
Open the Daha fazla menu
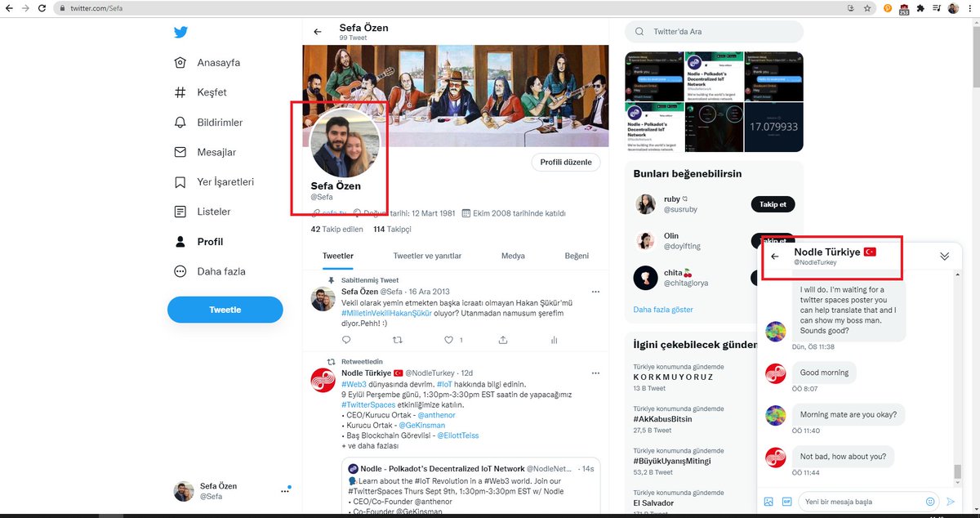[x=210, y=271]
